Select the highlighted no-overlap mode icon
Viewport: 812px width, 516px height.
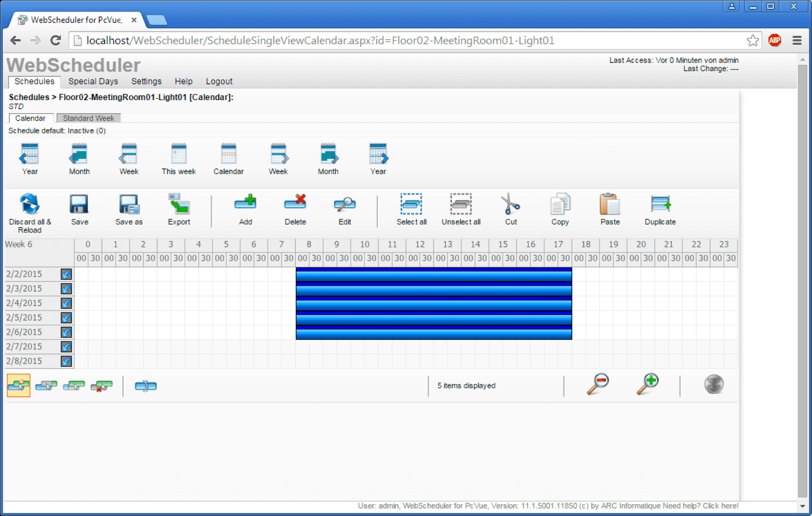(x=18, y=385)
